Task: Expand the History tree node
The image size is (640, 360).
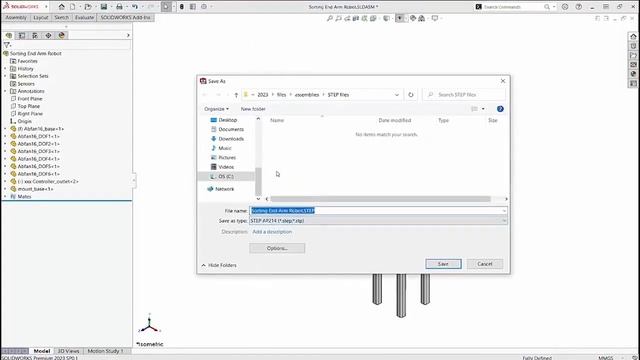Action: [5, 69]
